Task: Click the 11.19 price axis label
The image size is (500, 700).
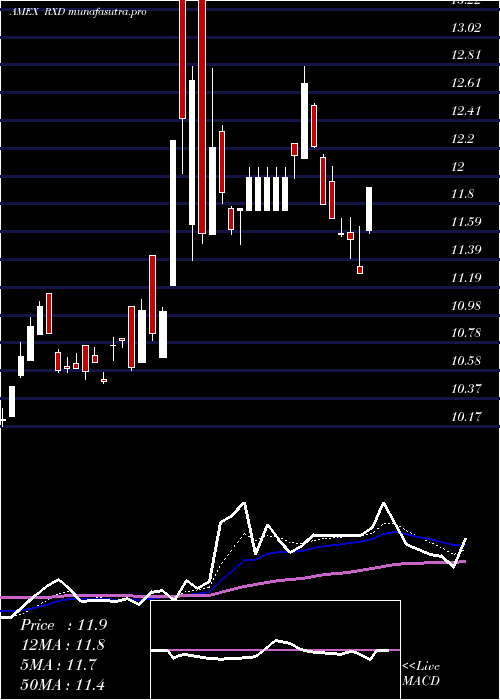Action: point(466,278)
